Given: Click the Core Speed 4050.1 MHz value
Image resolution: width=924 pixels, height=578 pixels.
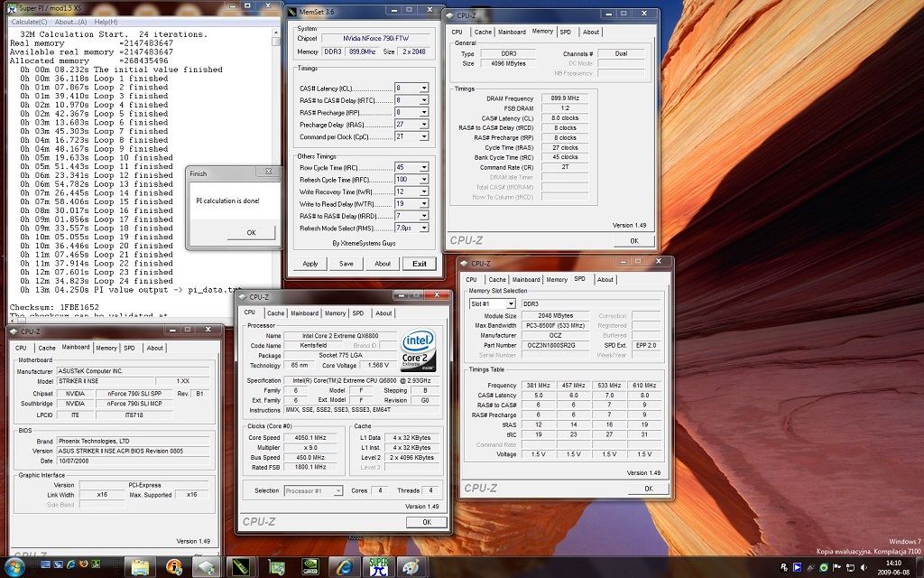Looking at the screenshot, I should (311, 438).
